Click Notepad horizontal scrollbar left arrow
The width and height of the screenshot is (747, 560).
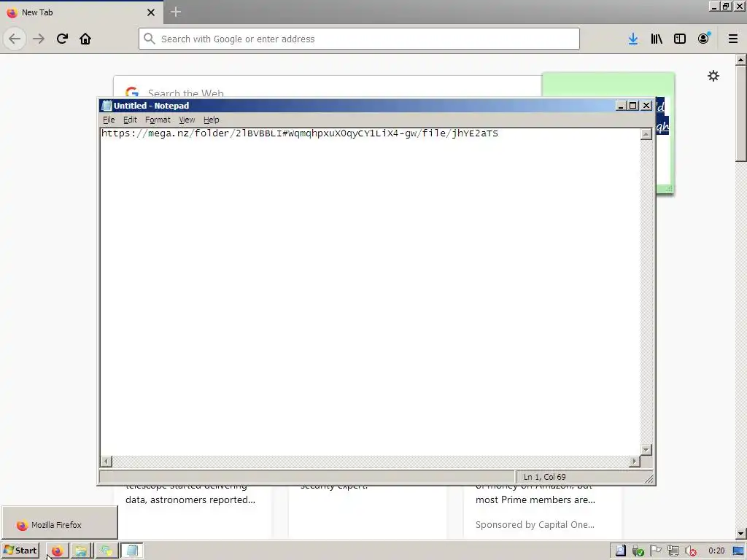[107, 461]
